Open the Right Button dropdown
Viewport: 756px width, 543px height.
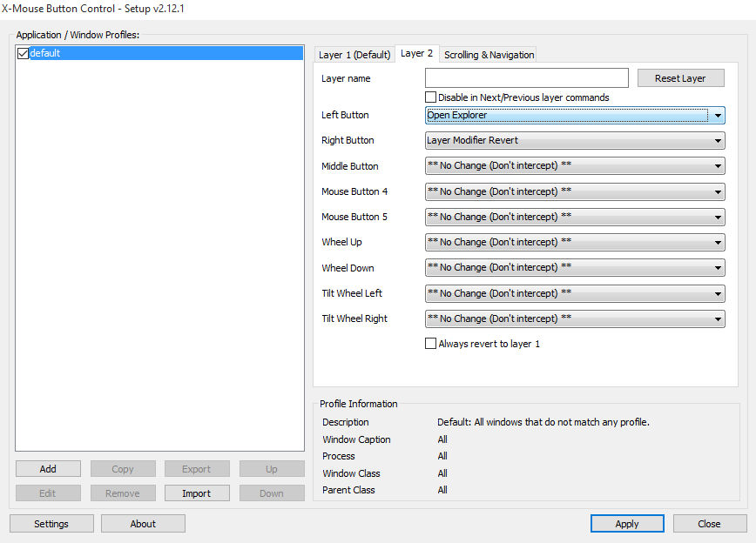tap(575, 141)
